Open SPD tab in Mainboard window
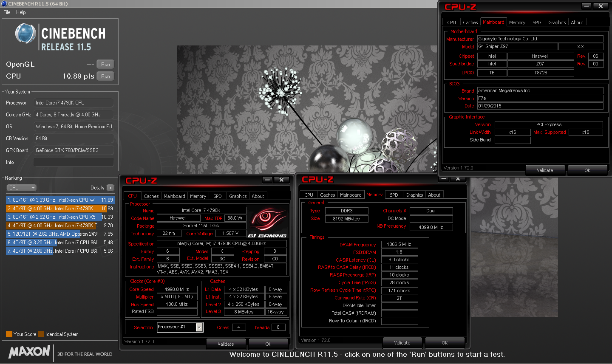The image size is (612, 364). click(537, 23)
